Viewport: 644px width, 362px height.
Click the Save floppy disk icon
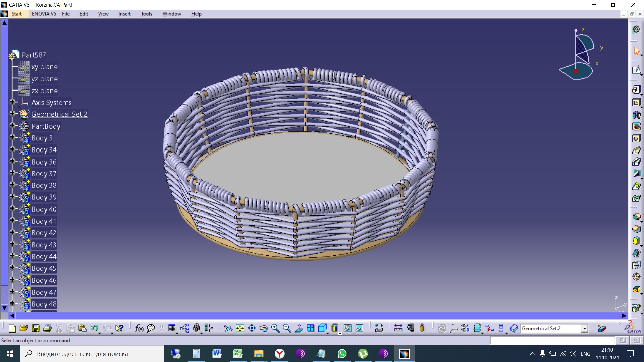click(36, 328)
